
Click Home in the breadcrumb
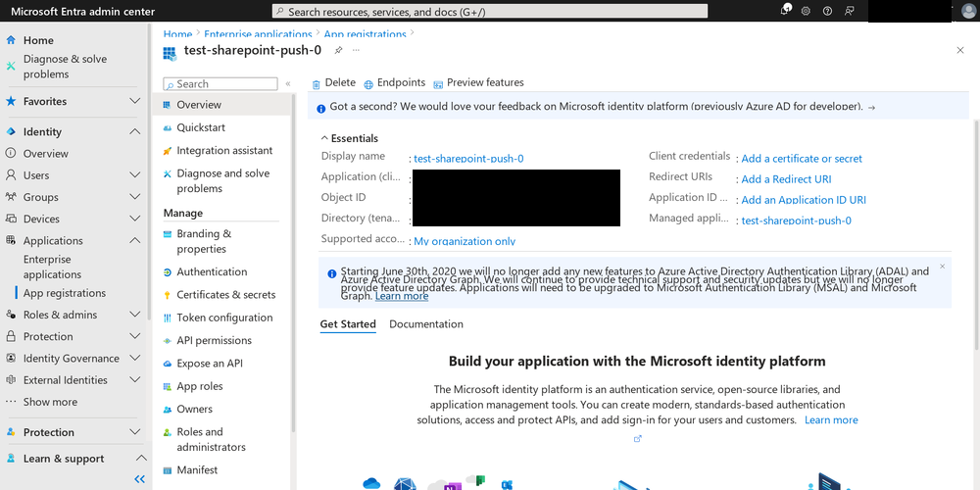pos(177,34)
